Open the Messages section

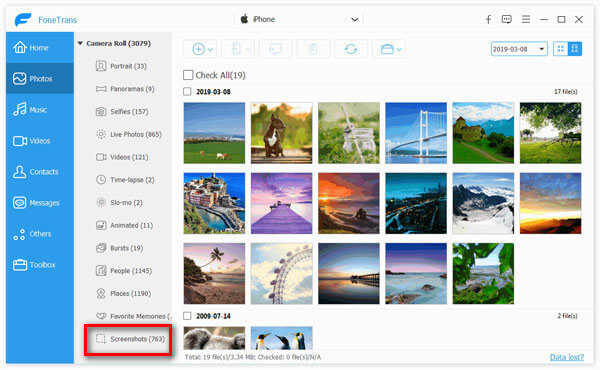point(40,202)
